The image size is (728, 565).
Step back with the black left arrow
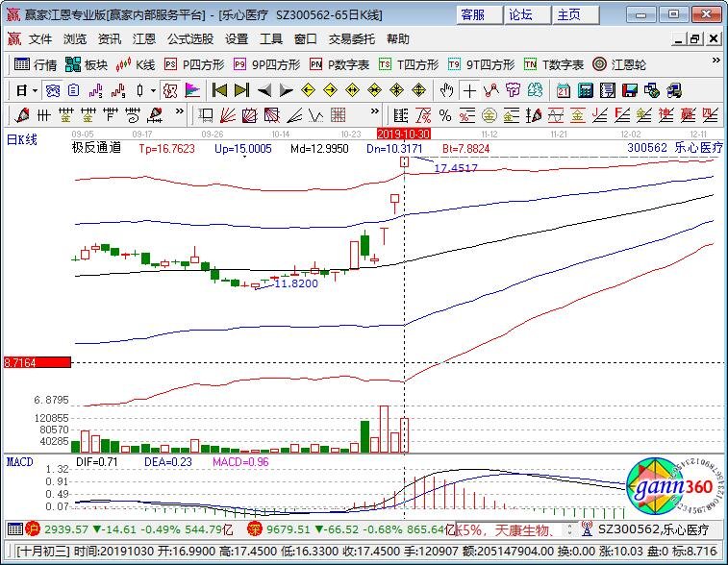click(264, 90)
